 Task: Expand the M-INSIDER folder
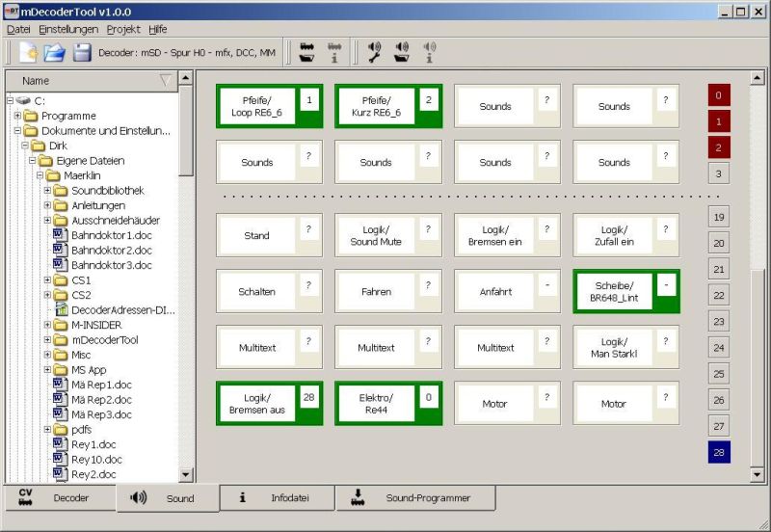[x=47, y=325]
